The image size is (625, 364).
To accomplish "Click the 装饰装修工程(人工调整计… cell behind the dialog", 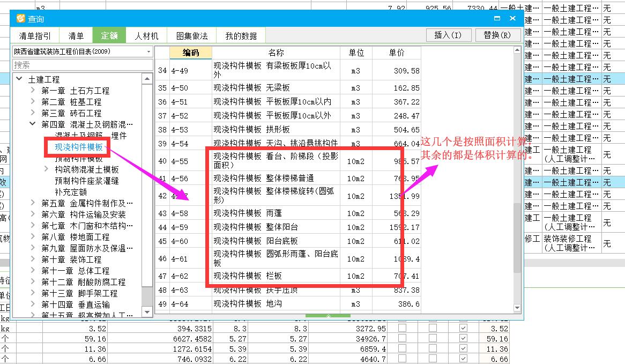I will pos(571,243).
